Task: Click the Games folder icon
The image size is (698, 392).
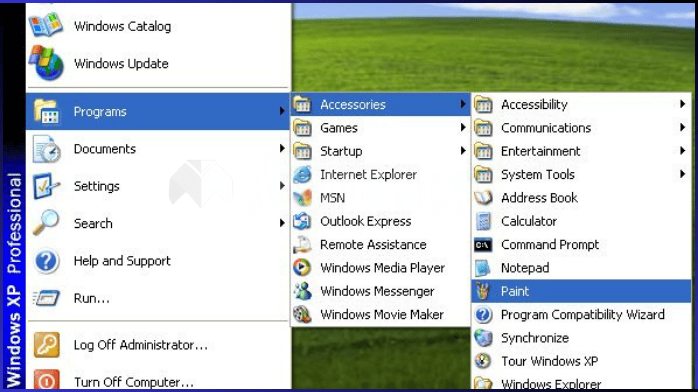Action: coord(302,128)
